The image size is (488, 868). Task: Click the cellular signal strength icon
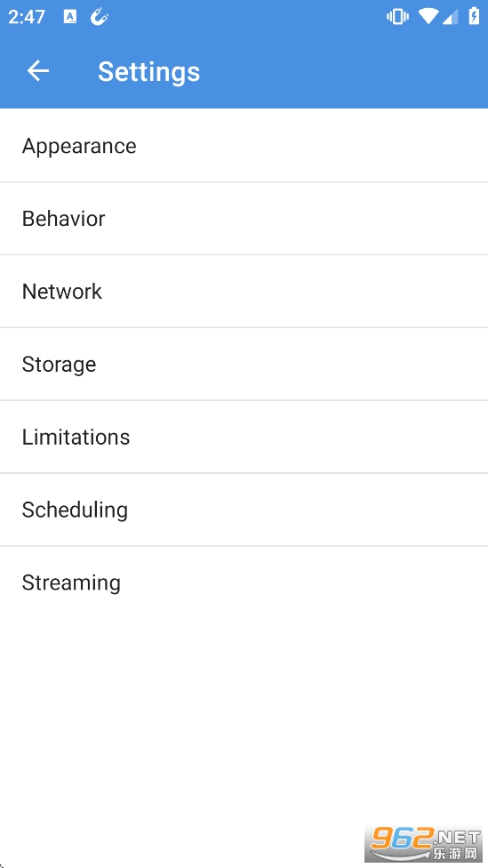coord(451,17)
